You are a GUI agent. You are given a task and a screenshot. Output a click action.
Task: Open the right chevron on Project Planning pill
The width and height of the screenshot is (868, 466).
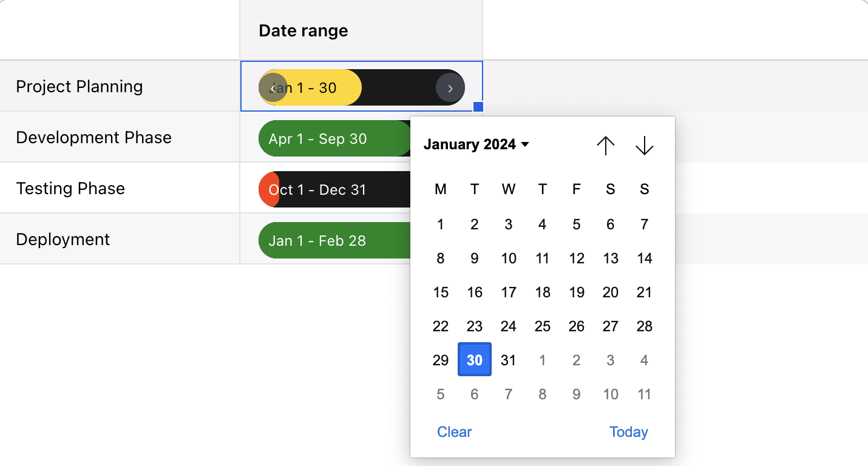[450, 87]
